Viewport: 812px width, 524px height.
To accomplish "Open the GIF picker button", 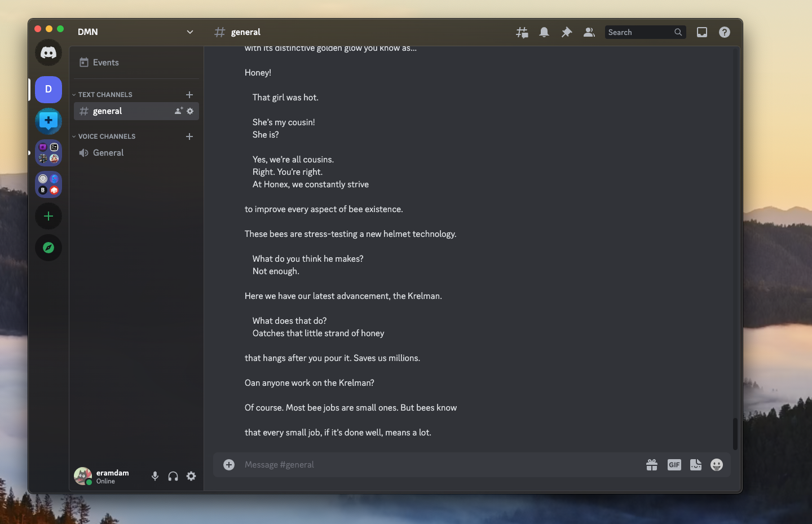I will coord(674,465).
